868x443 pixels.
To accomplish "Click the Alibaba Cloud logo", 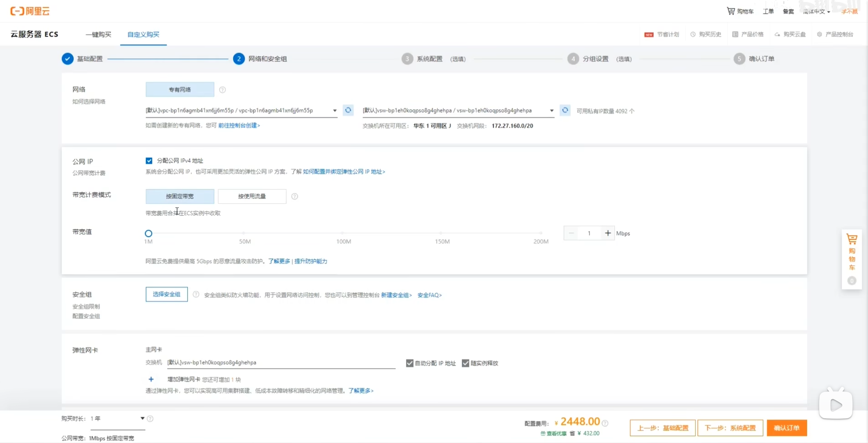I will (x=30, y=11).
